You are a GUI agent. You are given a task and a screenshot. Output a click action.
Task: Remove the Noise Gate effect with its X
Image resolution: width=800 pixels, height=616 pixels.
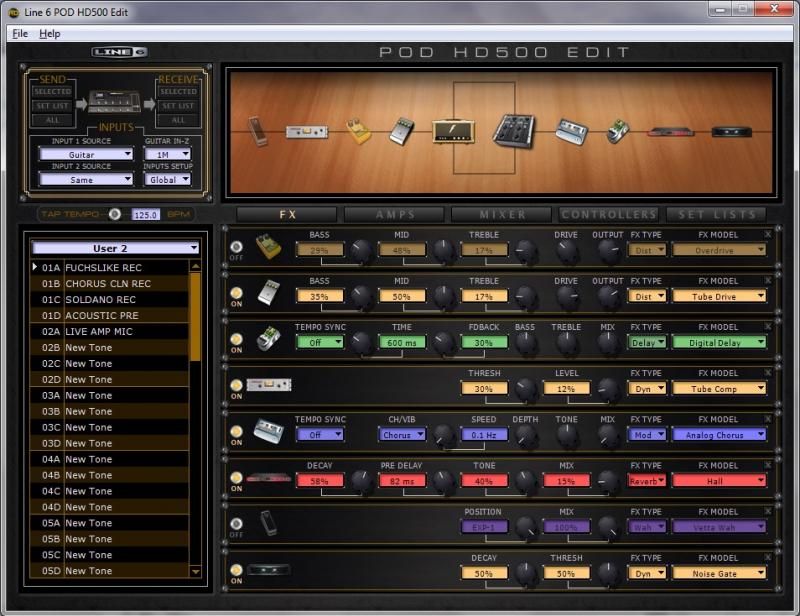click(768, 557)
